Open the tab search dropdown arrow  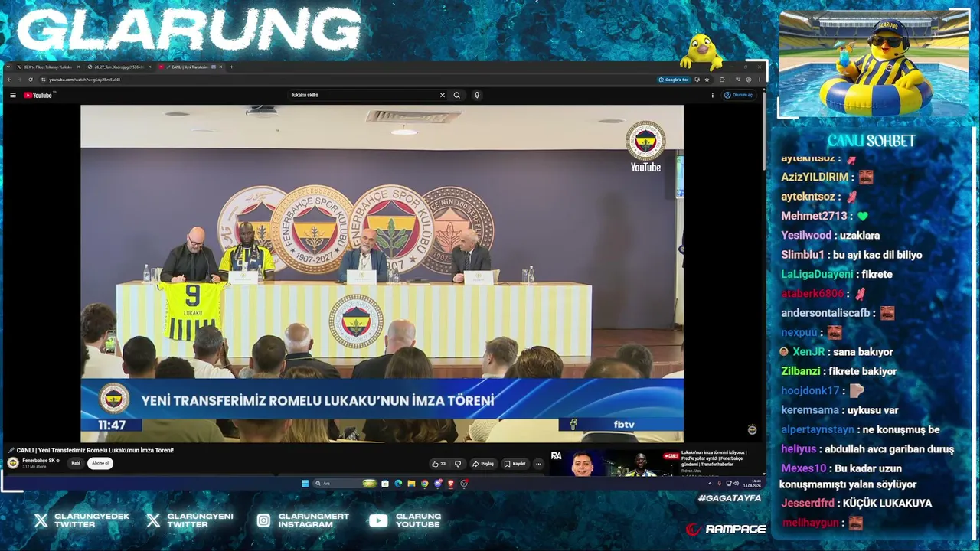[x=9, y=67]
